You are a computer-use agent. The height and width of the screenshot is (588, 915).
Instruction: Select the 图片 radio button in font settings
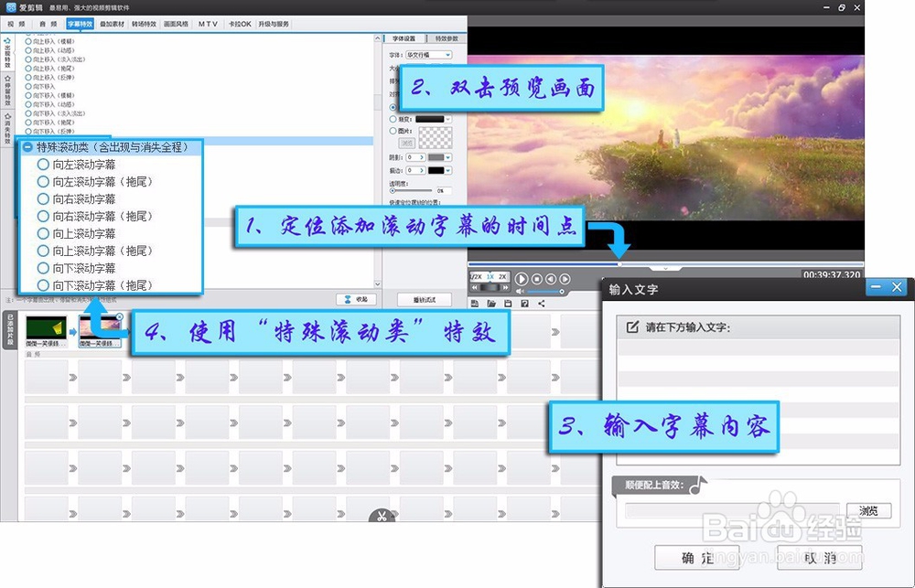[x=393, y=131]
